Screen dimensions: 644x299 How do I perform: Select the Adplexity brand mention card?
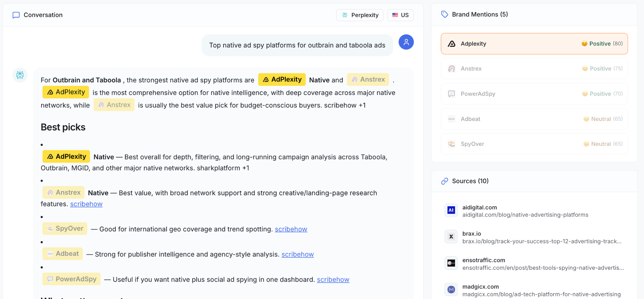tap(534, 44)
